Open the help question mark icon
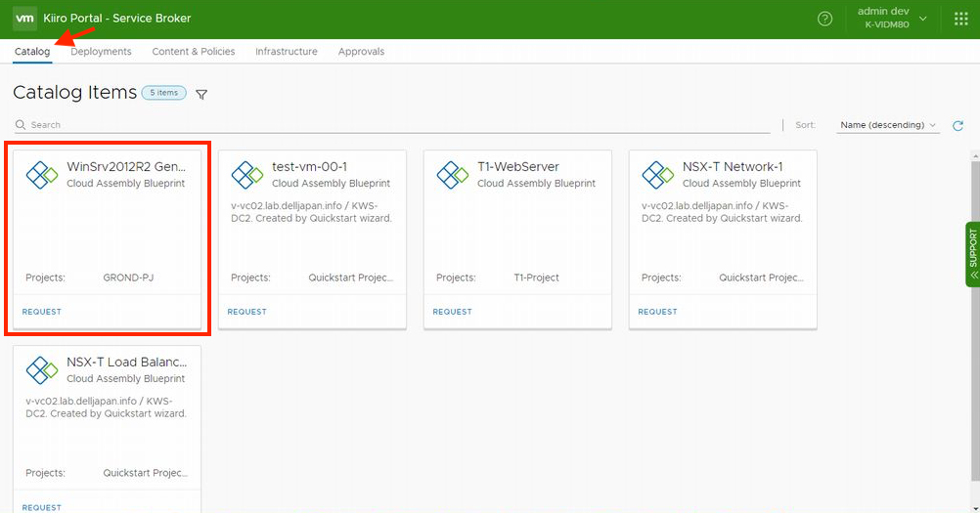This screenshot has width=980, height=513. pos(825,19)
